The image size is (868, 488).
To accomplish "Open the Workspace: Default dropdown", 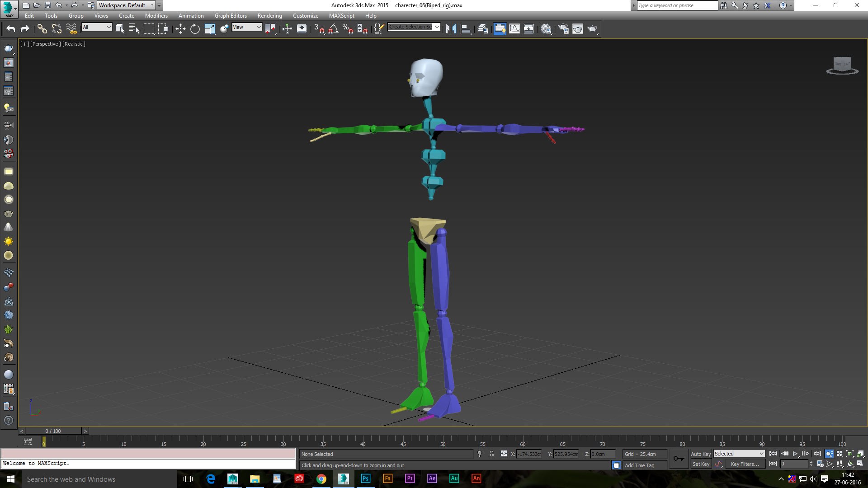I will point(126,5).
